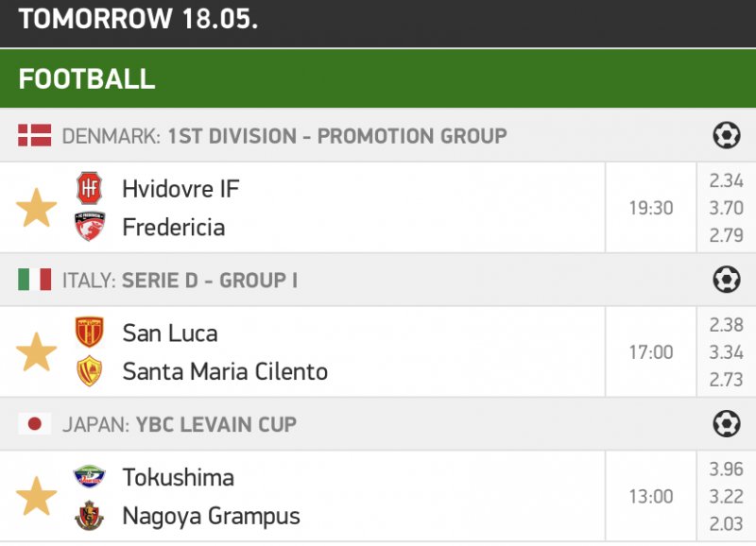The width and height of the screenshot is (756, 546).
Task: Click the Fredericia team crest
Action: [x=90, y=227]
